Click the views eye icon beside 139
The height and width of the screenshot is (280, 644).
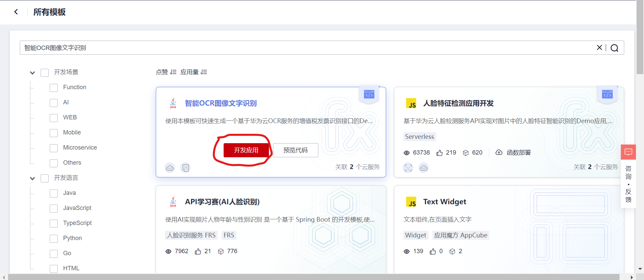click(x=407, y=251)
